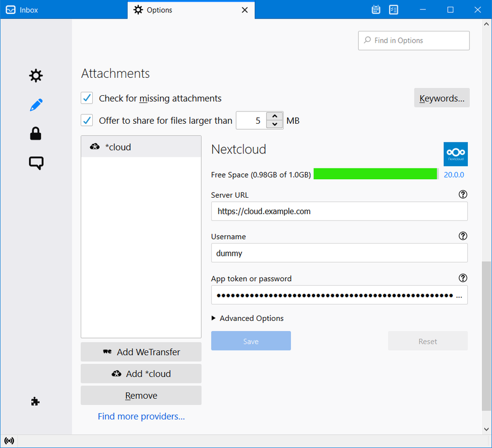Viewport: 492px width, 448px height.
Task: Show help for App token or password
Action: coord(463,278)
